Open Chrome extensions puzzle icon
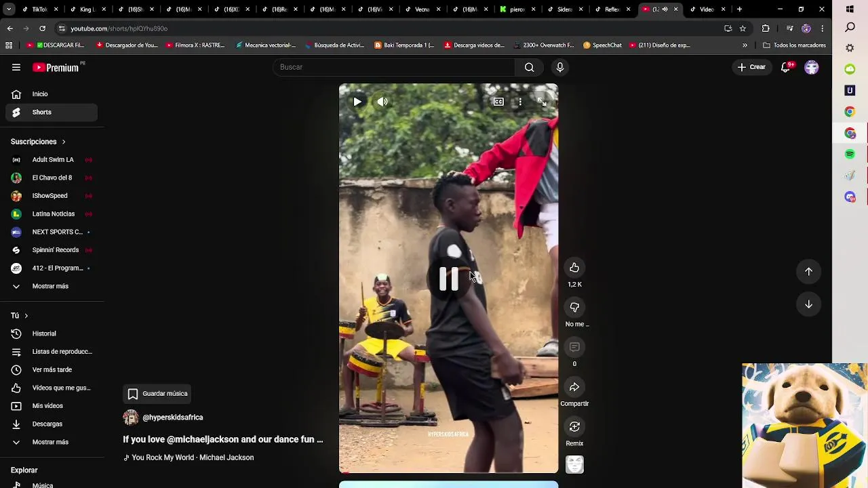 766,28
